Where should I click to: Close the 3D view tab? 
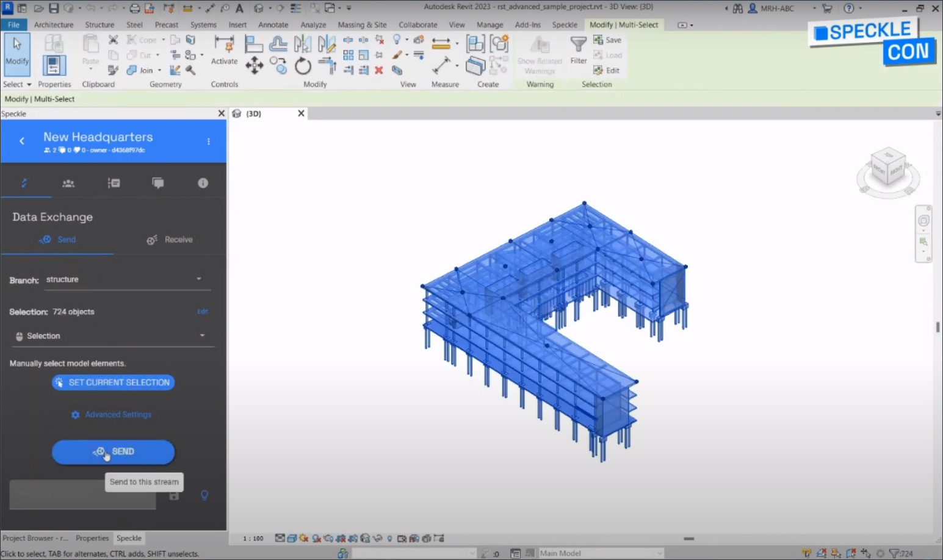click(x=301, y=113)
